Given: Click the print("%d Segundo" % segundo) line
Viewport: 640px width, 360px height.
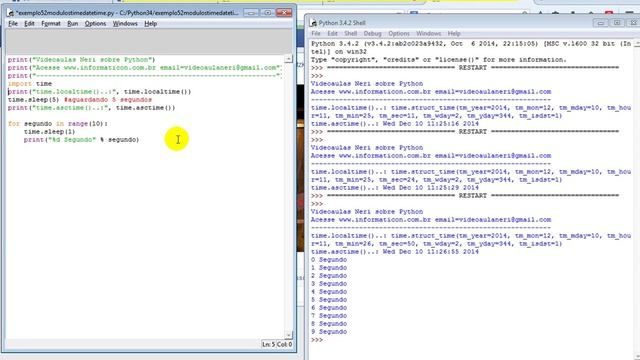Looking at the screenshot, I should (x=81, y=140).
